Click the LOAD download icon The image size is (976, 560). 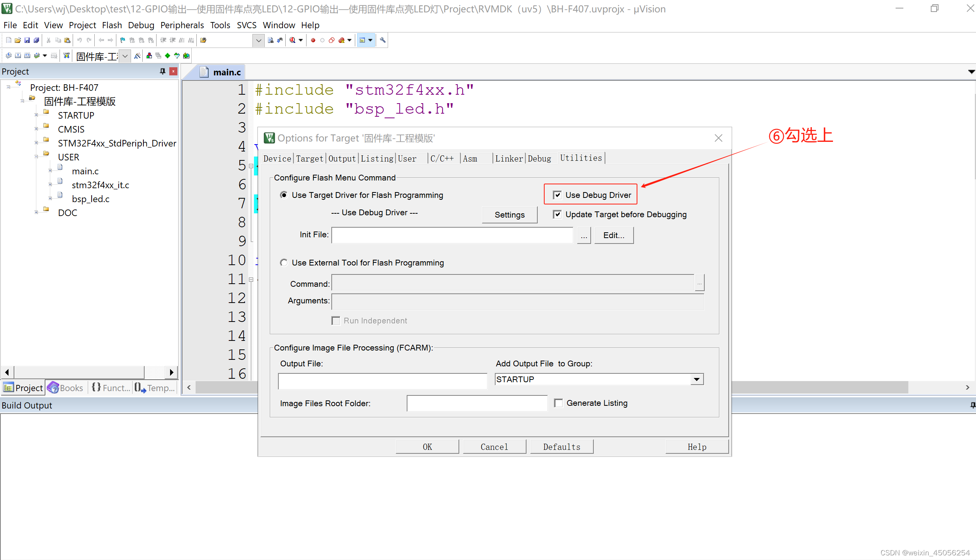pos(66,56)
